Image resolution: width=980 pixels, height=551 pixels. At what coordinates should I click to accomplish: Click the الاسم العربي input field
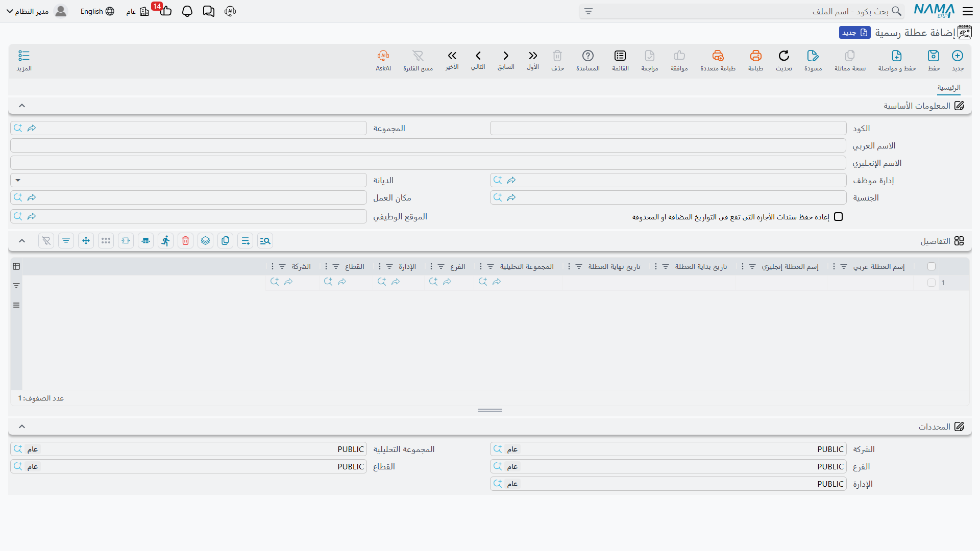click(x=428, y=146)
